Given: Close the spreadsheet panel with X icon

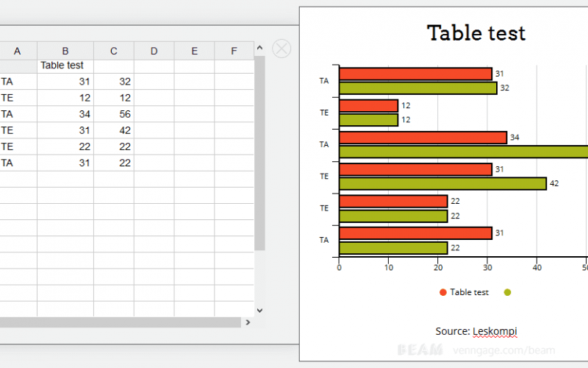Looking at the screenshot, I should 282,49.
